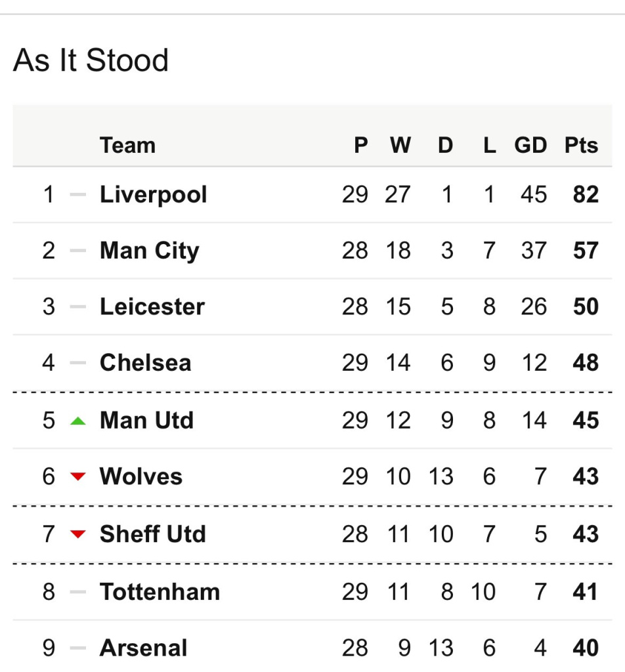This screenshot has width=625, height=672.
Task: Open the Chelsea team page
Action: pyautogui.click(x=145, y=363)
